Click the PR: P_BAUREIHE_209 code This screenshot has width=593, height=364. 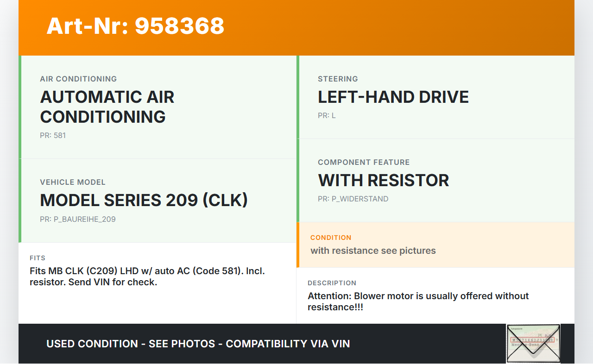(x=78, y=220)
